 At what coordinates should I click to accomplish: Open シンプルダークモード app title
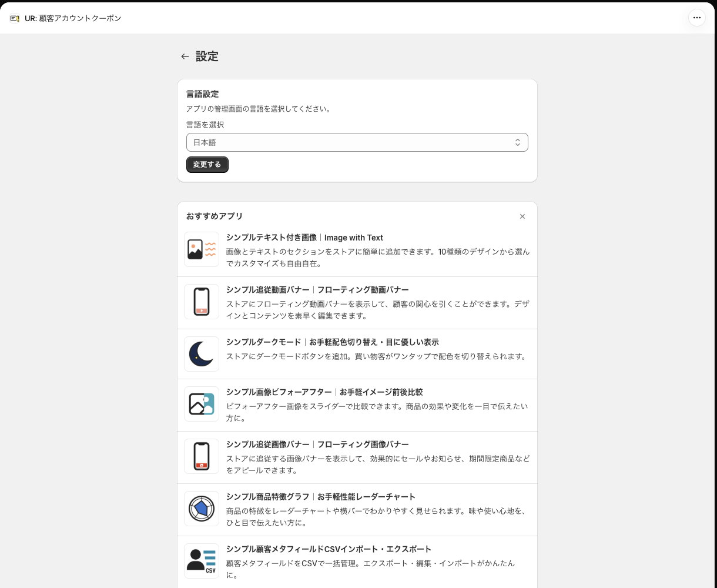click(333, 342)
